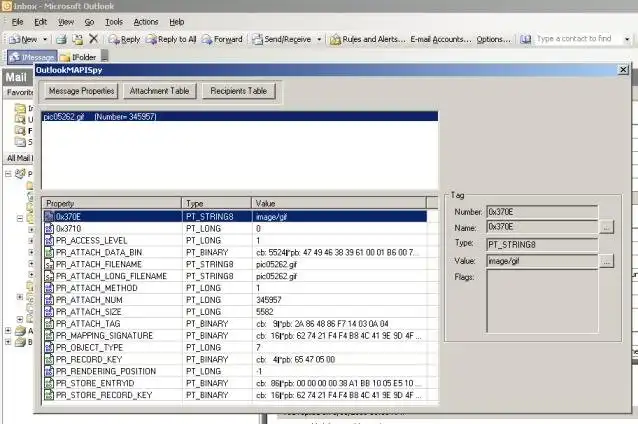Open Options from toolbar
638x424 pixels.
point(493,39)
